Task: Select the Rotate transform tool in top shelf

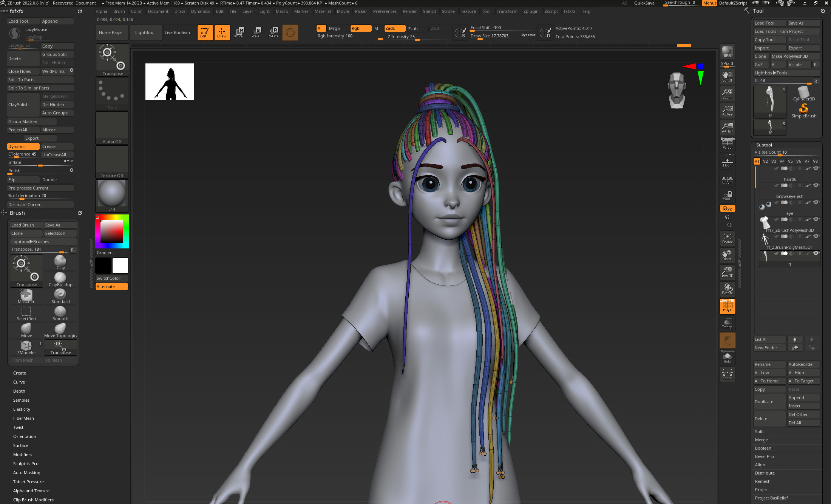Action: [273, 32]
